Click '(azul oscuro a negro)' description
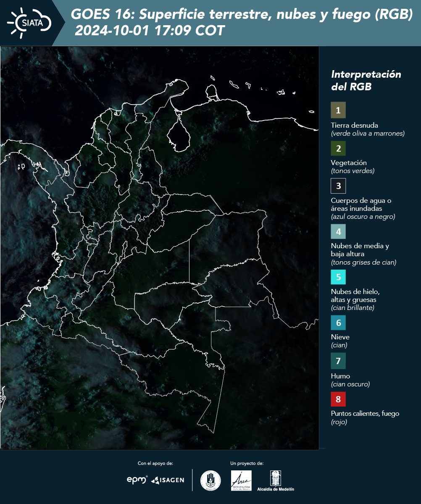This screenshot has height=504, width=421. [363, 217]
